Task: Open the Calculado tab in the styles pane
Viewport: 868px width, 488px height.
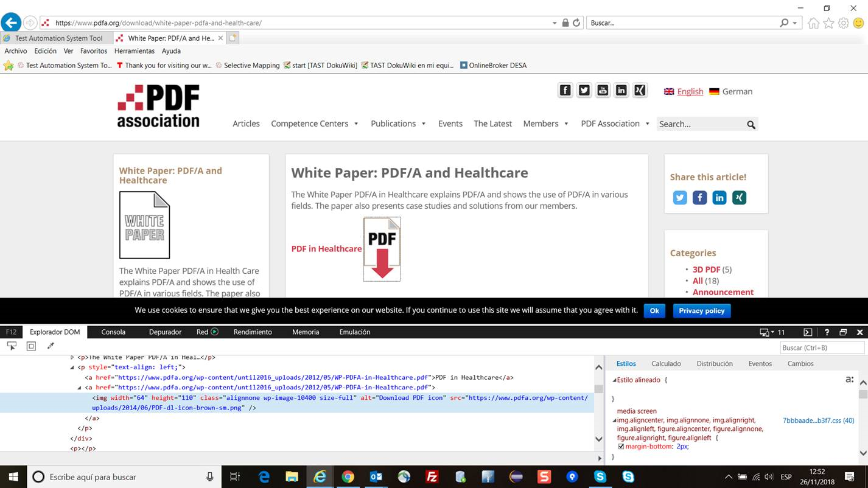Action: point(666,363)
